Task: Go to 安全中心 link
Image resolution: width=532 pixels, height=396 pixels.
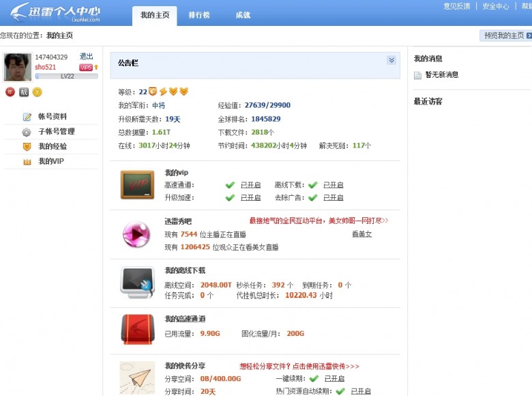Action: 496,6
